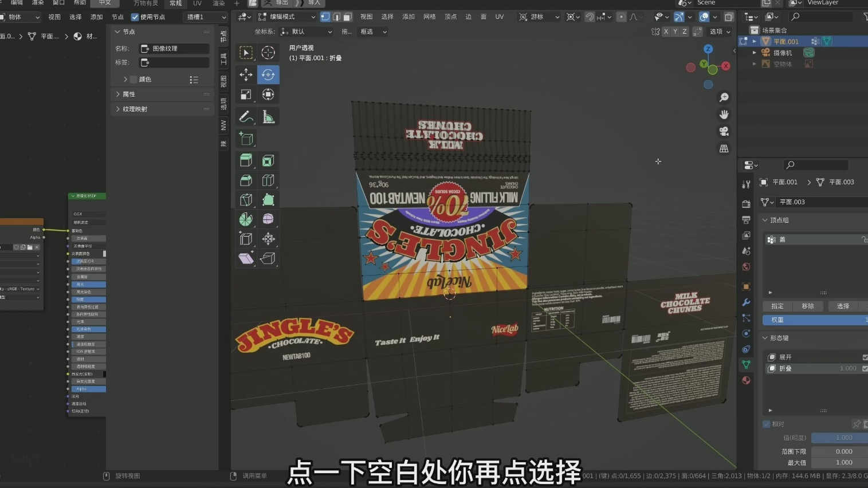Select the Shrink/Fatten tool

[268, 239]
